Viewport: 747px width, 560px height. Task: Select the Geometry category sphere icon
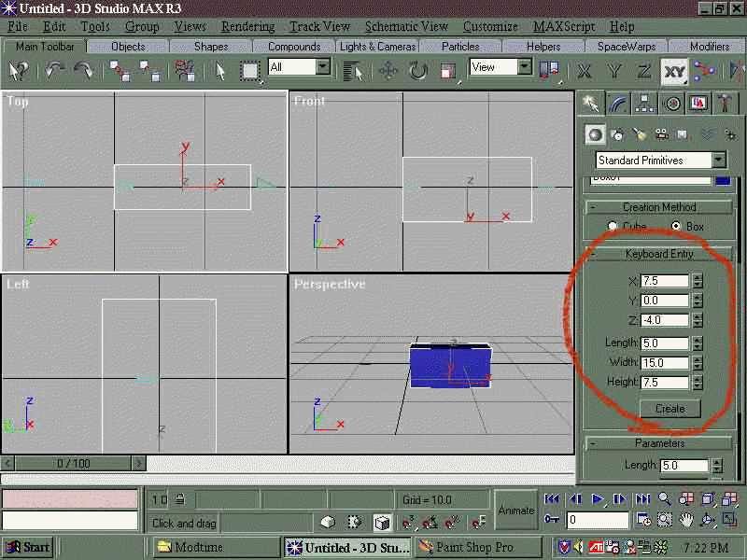click(x=595, y=134)
